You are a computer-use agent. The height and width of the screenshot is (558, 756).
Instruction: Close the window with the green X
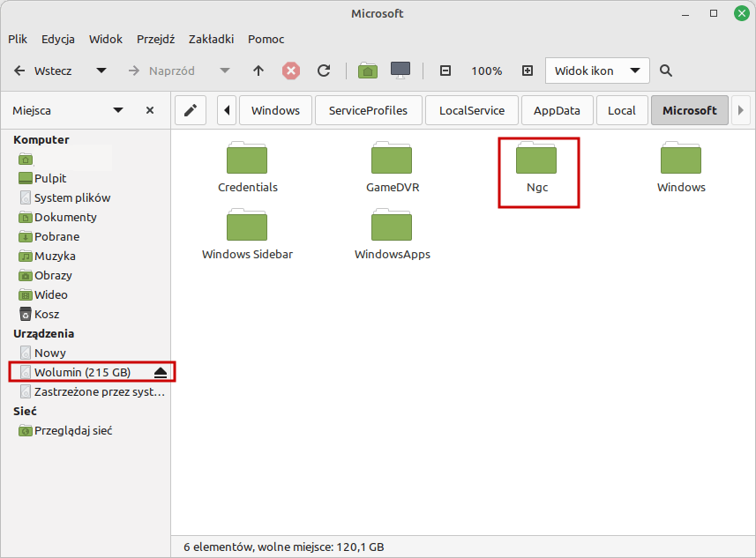[x=742, y=13]
